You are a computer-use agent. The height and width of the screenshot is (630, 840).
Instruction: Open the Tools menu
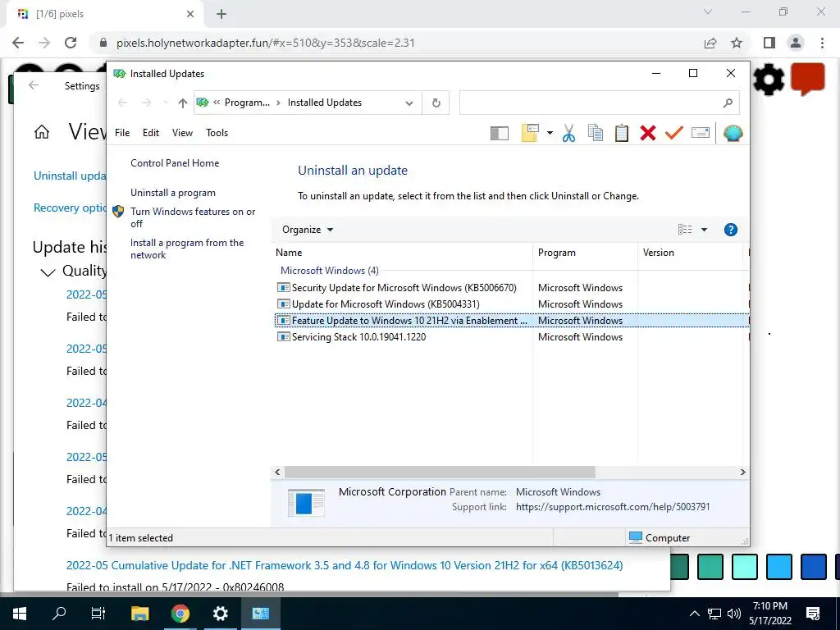(217, 132)
